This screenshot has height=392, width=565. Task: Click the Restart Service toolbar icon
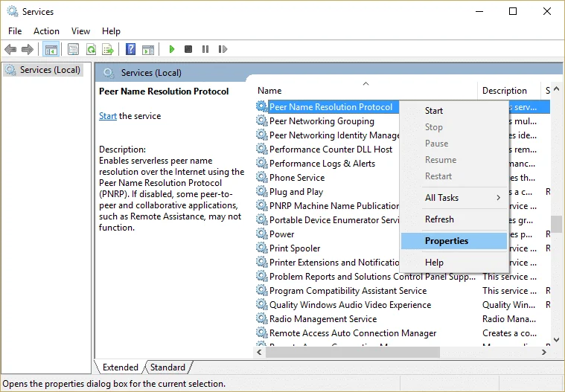223,49
